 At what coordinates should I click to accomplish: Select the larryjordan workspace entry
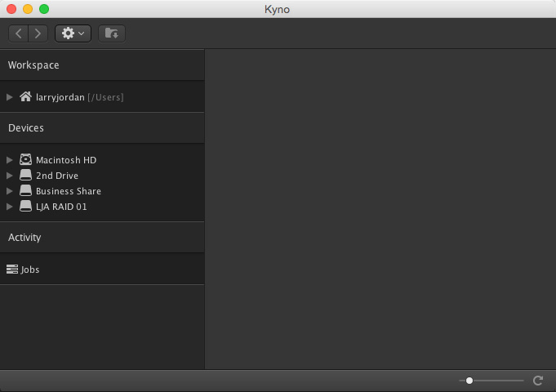click(x=102, y=97)
